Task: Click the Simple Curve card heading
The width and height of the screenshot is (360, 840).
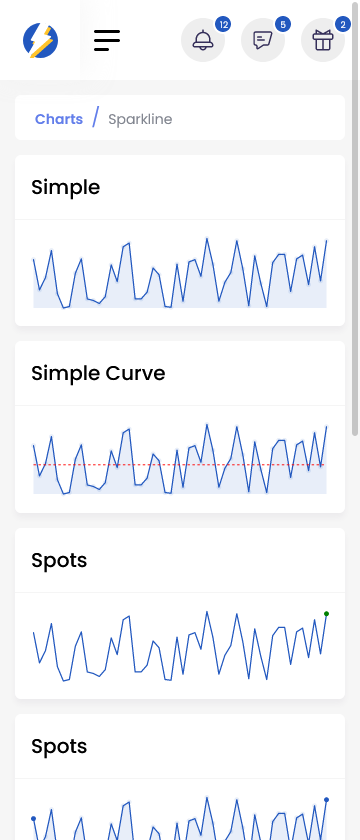Action: (x=98, y=373)
